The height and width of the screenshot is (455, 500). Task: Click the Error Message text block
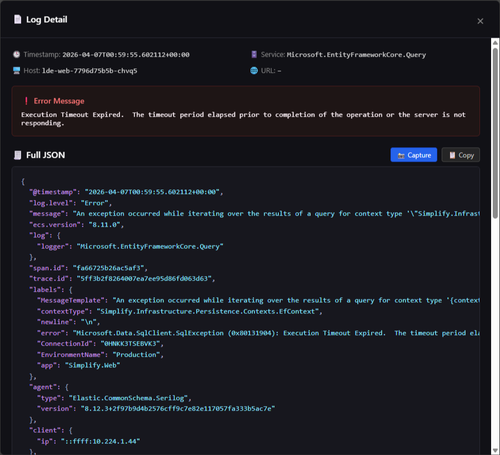(243, 119)
